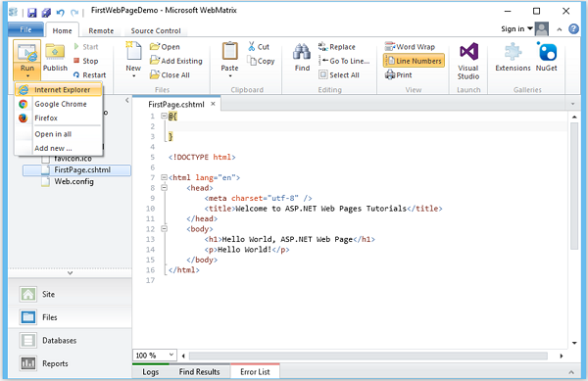Click the vertical editor scrollbar thumb
The height and width of the screenshot is (381, 588).
(574, 185)
